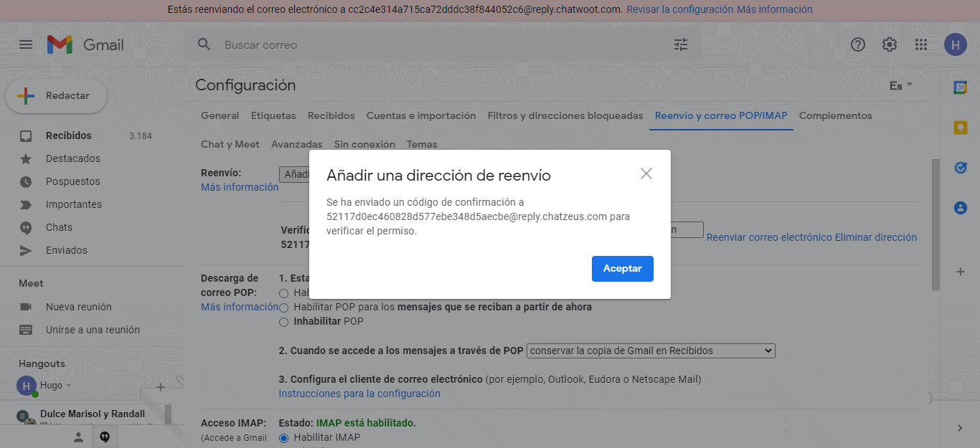
Task: Open Google Keep in side panel
Action: 960,128
